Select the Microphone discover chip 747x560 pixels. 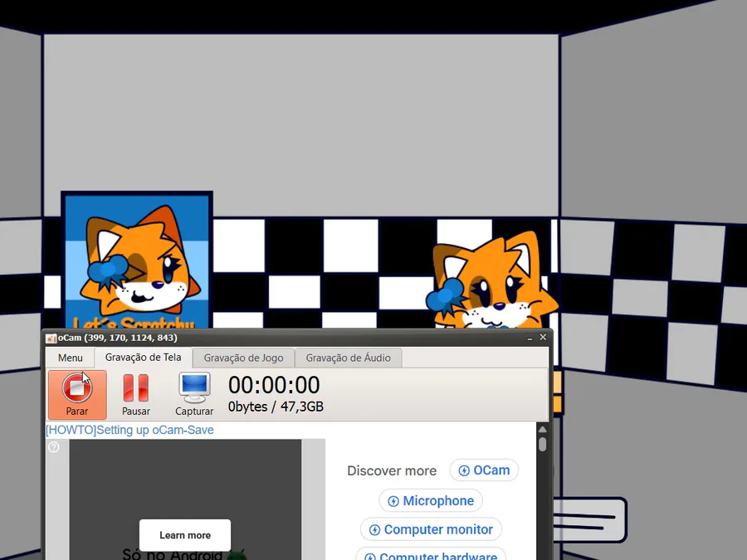pos(431,501)
